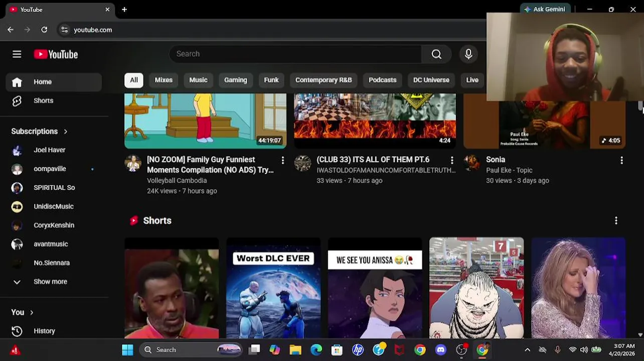
Task: Expand Show more in subscriptions list
Action: [54, 282]
